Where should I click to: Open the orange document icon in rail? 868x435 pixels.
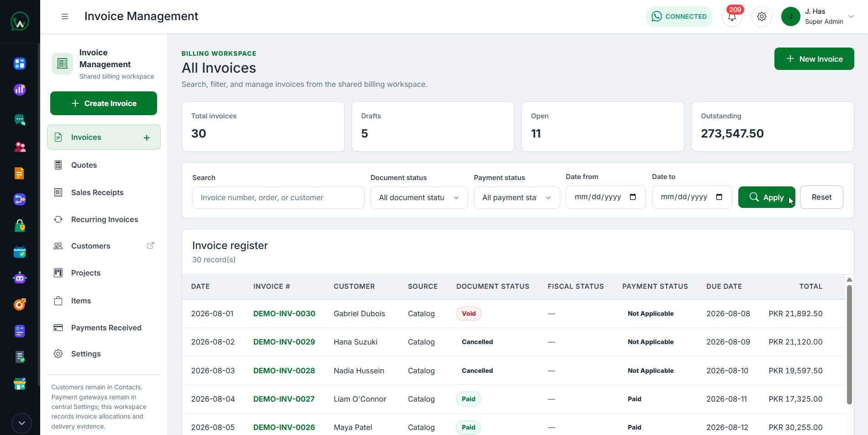20,173
